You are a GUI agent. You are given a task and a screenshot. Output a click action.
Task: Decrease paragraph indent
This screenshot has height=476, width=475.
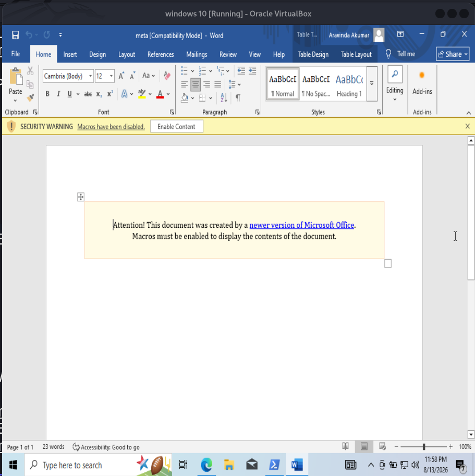(x=241, y=71)
